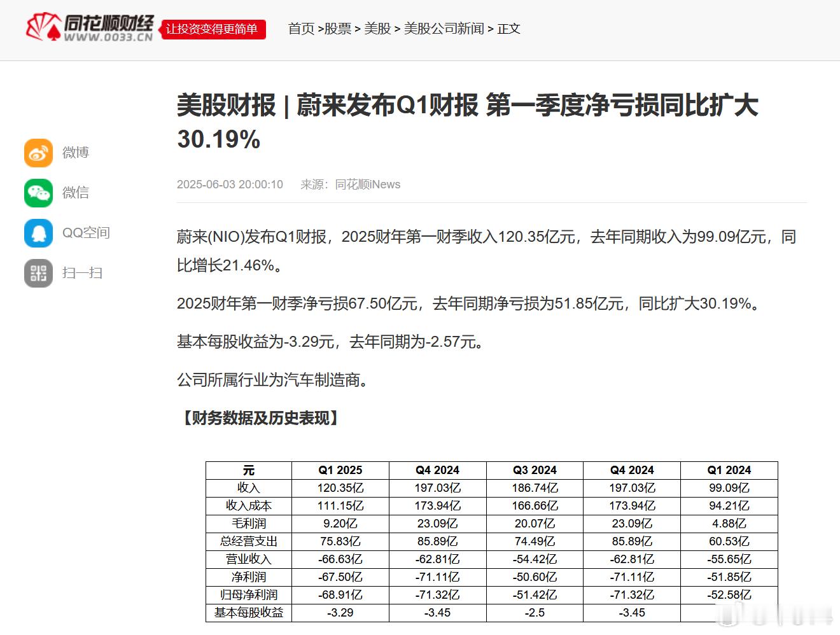Click the 166.66亿 cost cell
Image resolution: width=840 pixels, height=635 pixels.
pyautogui.click(x=535, y=506)
